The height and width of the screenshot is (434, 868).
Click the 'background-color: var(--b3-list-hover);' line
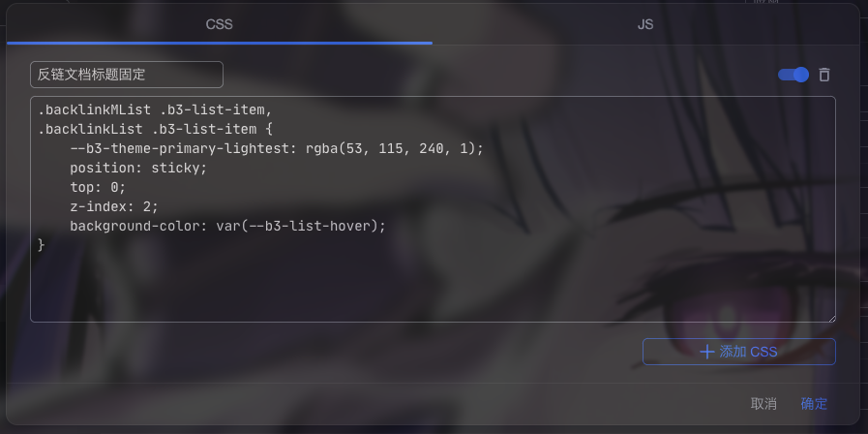tap(227, 226)
